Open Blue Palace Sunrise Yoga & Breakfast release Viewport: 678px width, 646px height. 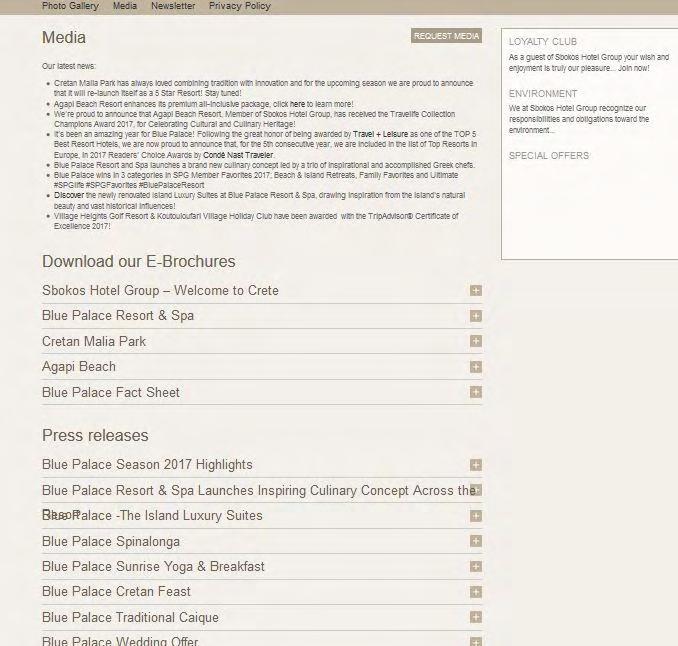click(x=262, y=566)
